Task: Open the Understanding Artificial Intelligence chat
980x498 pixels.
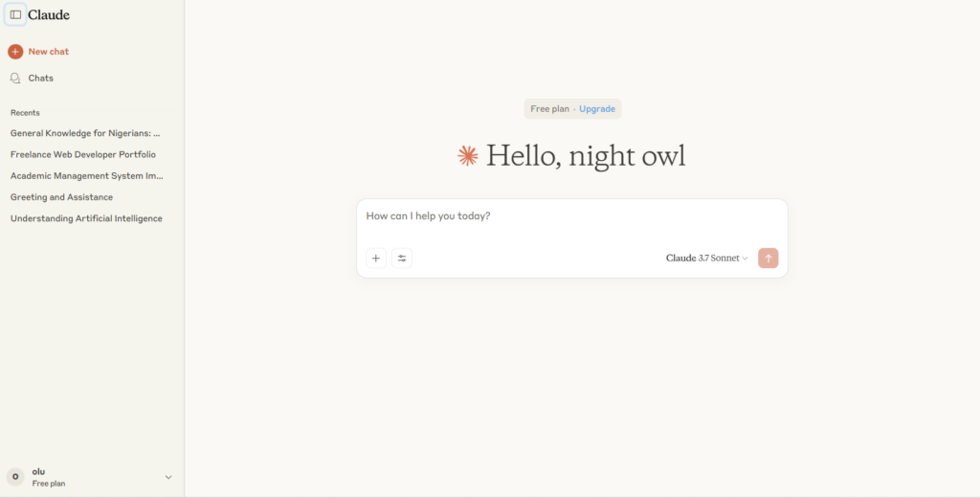Action: coord(86,218)
